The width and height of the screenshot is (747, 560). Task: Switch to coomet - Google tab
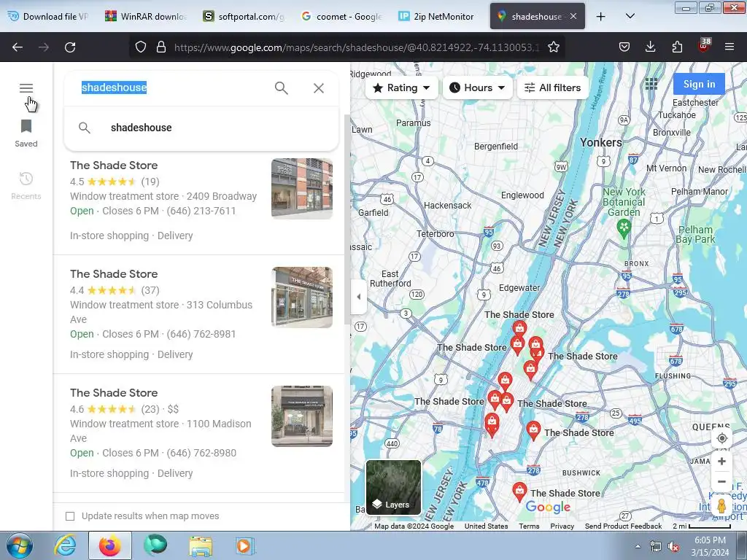tap(342, 16)
